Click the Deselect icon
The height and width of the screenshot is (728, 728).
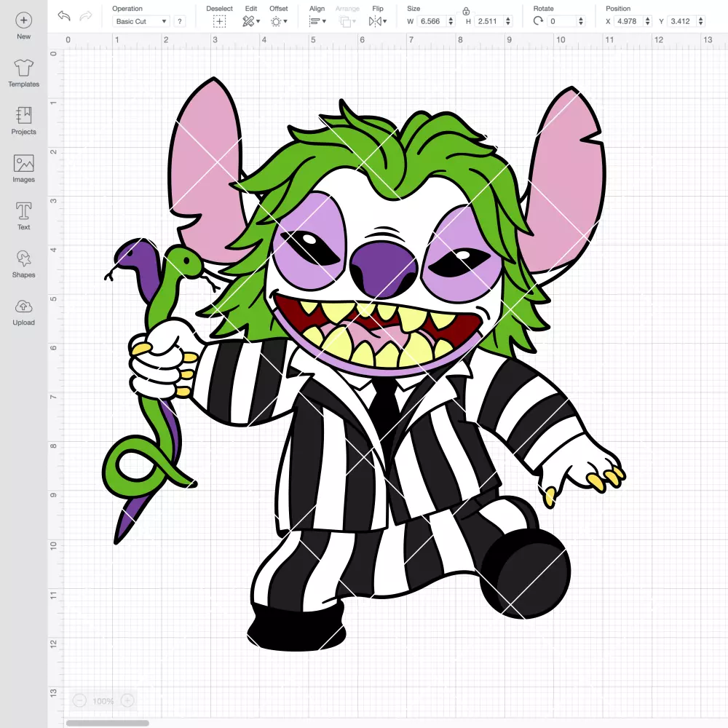220,21
